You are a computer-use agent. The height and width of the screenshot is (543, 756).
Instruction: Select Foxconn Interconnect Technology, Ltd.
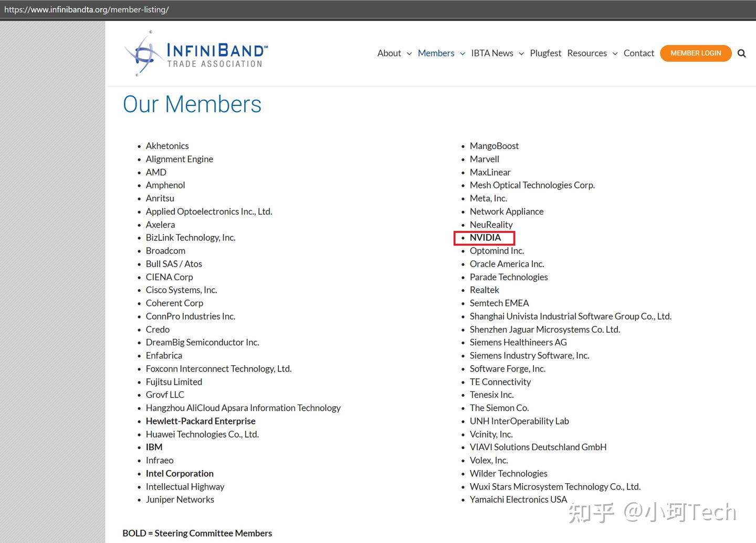tap(218, 369)
